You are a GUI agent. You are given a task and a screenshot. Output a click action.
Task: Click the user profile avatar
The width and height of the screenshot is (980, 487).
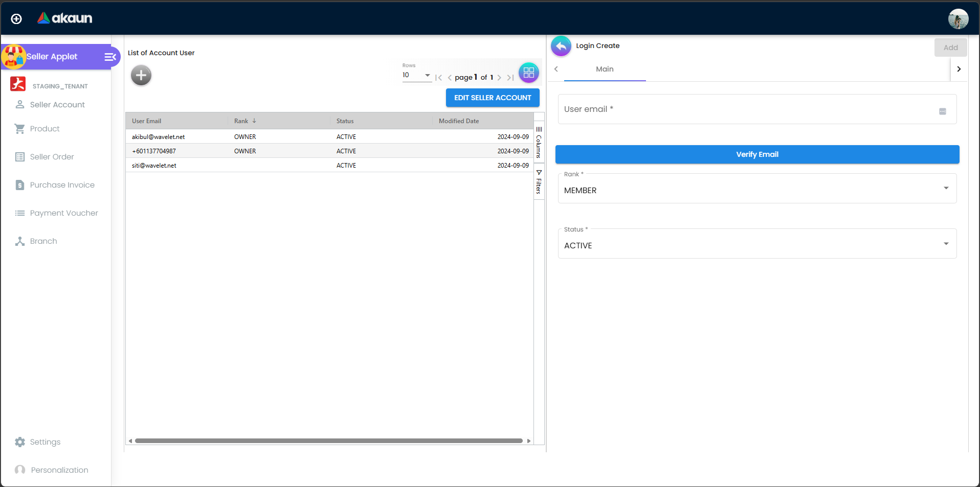(x=957, y=19)
